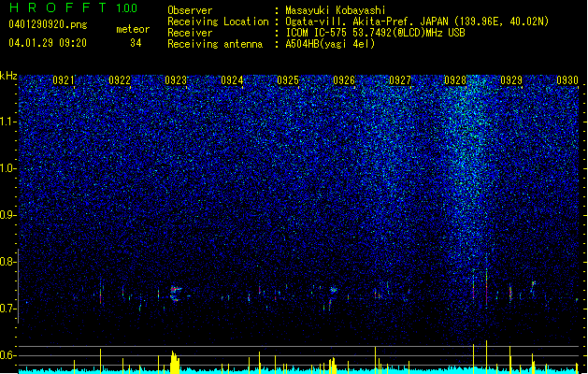
Task: Click the 0924 time marker
Action: [232, 80]
